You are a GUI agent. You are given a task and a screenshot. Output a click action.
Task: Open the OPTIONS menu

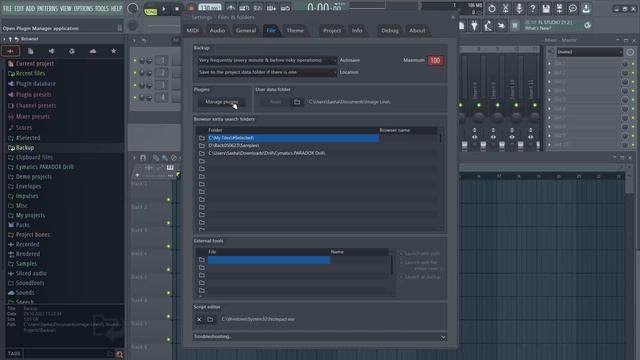pos(83,9)
